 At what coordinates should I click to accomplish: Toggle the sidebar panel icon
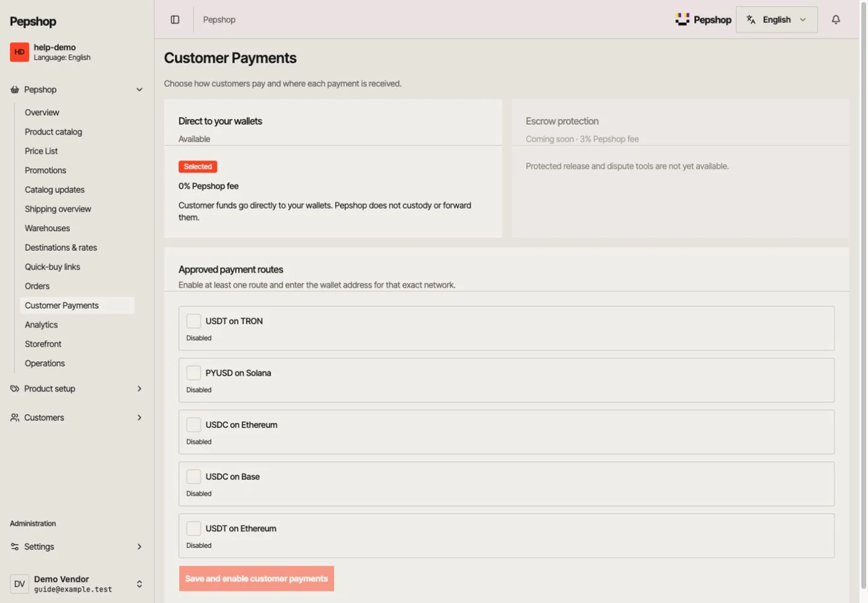[175, 20]
